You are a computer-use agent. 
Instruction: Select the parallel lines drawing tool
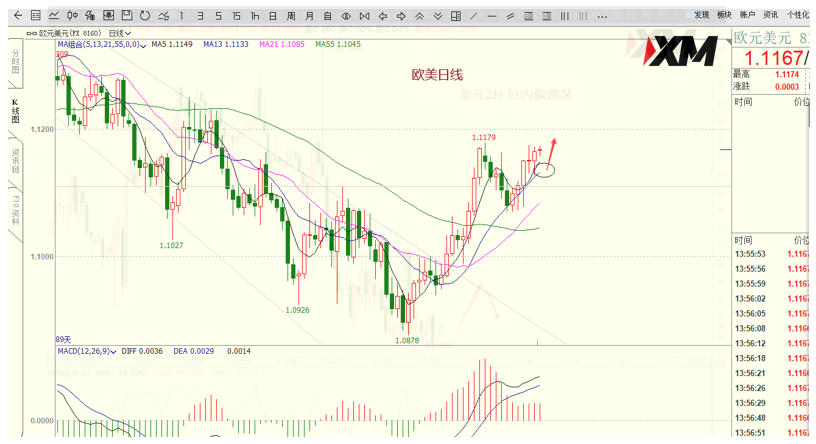coord(510,16)
